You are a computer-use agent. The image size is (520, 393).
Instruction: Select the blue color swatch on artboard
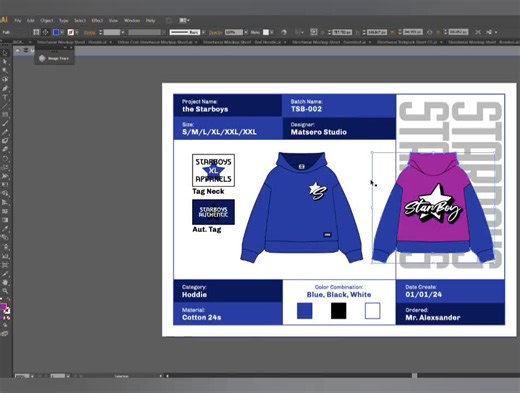point(304,311)
